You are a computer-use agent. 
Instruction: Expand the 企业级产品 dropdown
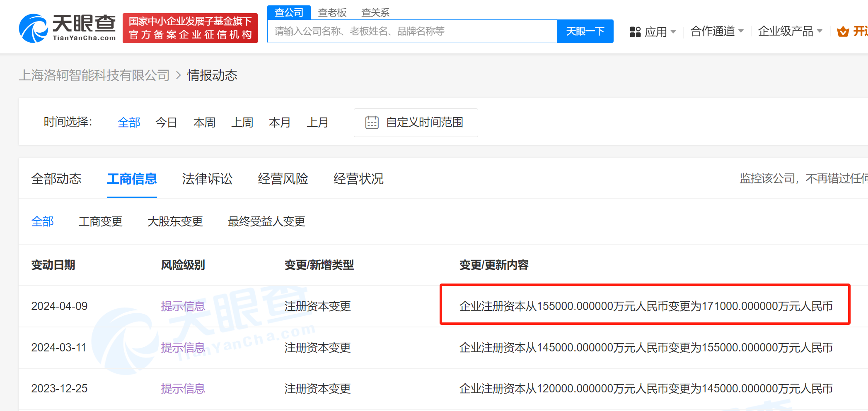click(790, 31)
